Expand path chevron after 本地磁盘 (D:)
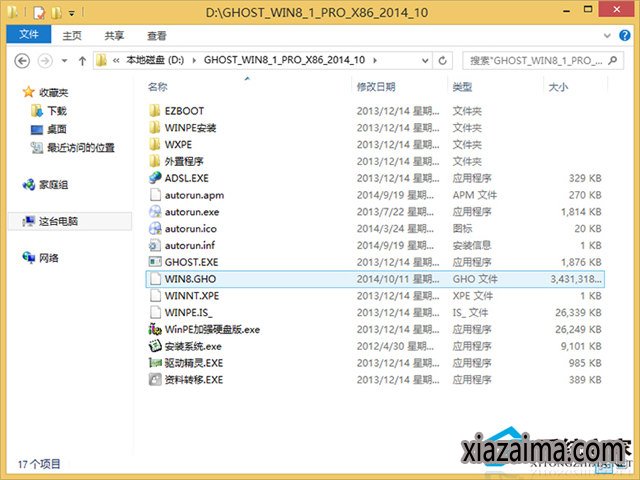This screenshot has height=480, width=640. [x=194, y=60]
